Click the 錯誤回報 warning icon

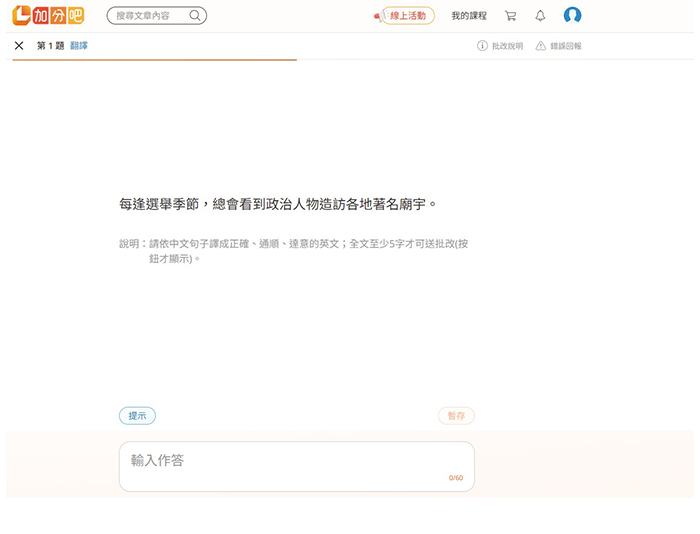pyautogui.click(x=541, y=46)
